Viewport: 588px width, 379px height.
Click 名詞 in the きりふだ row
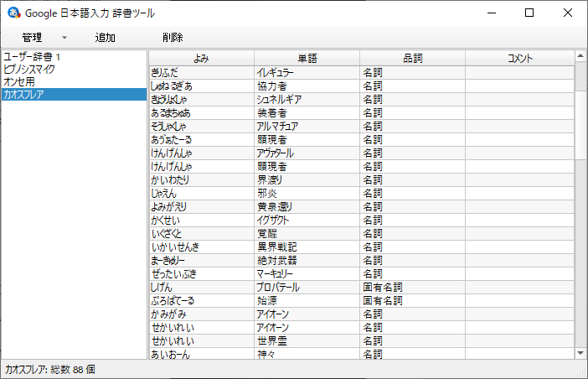point(412,72)
